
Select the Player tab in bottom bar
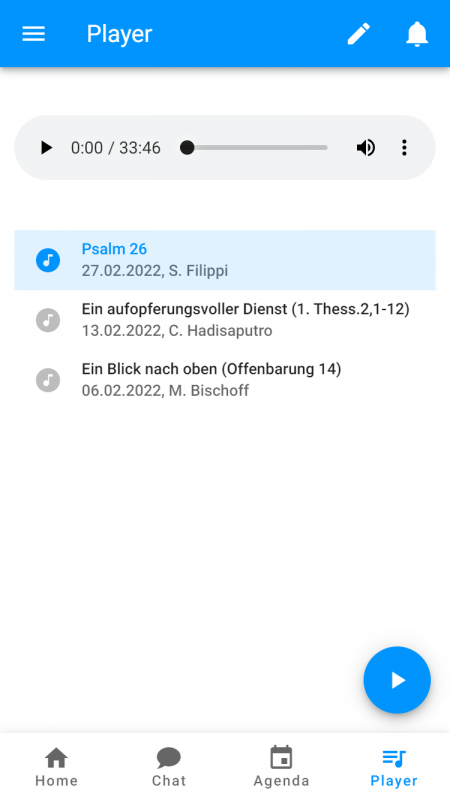[394, 767]
